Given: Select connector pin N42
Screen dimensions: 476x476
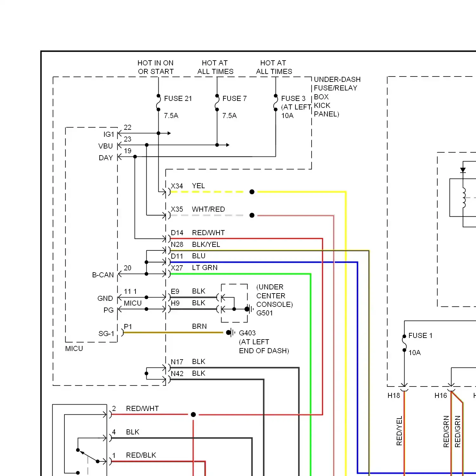Looking at the screenshot, I should point(177,374).
